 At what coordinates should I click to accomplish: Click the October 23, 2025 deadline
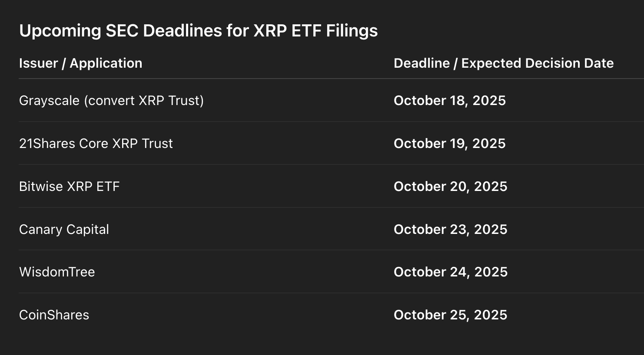(450, 230)
